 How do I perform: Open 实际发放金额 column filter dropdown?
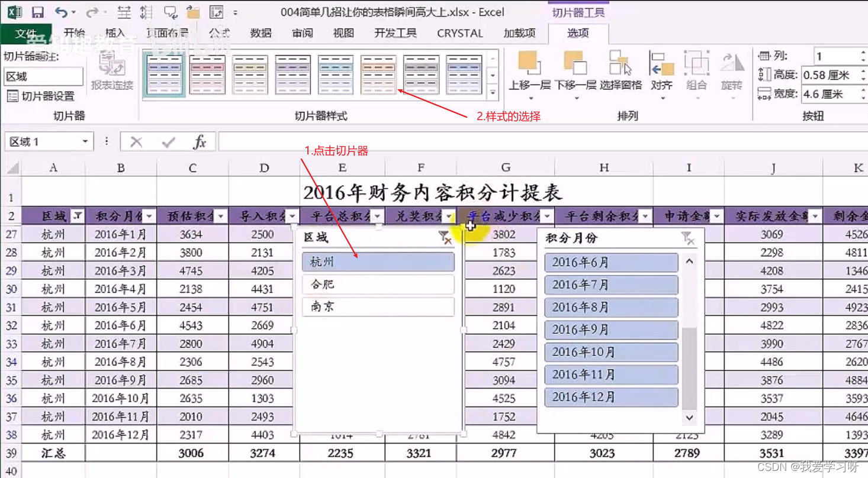[815, 217]
